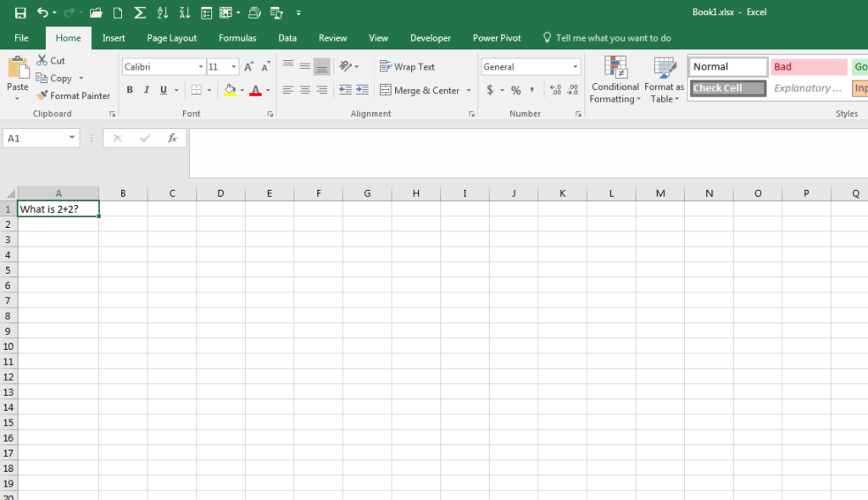This screenshot has width=868, height=500.
Task: Open the borders dropdown arrow
Action: 209,90
